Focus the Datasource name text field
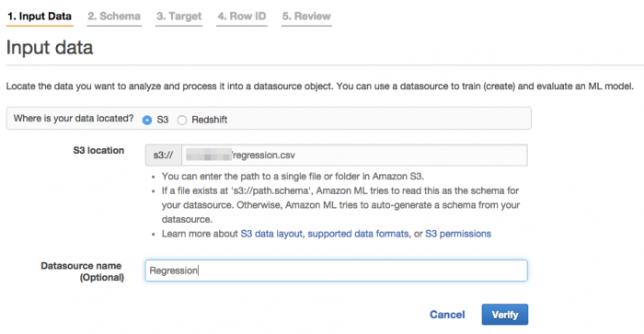The image size is (644, 334). pyautogui.click(x=336, y=271)
